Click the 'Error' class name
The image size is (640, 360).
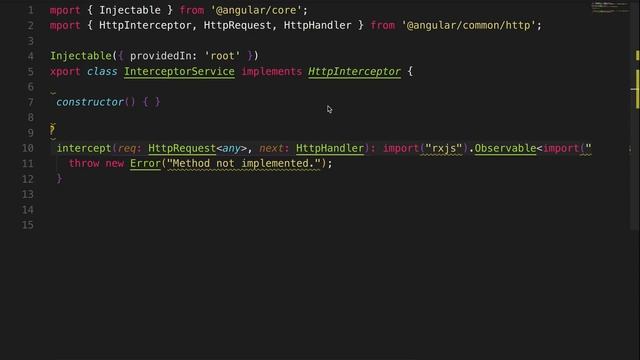(145, 163)
